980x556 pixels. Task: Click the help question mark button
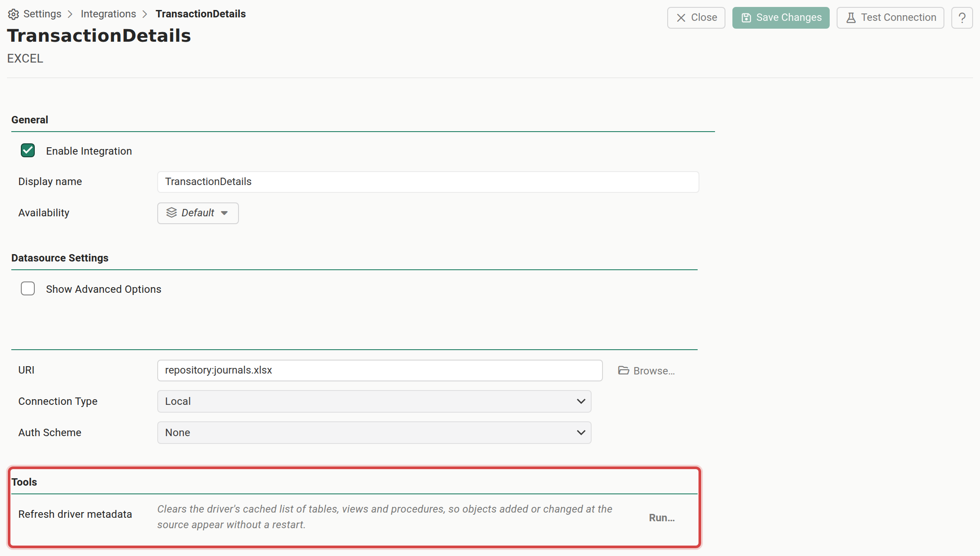pos(962,18)
